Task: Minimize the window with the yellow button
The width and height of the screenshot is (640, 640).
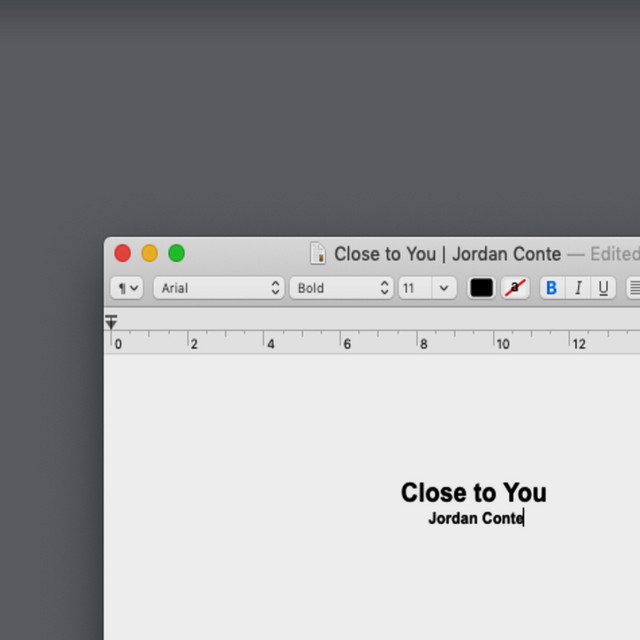Action: (x=149, y=253)
